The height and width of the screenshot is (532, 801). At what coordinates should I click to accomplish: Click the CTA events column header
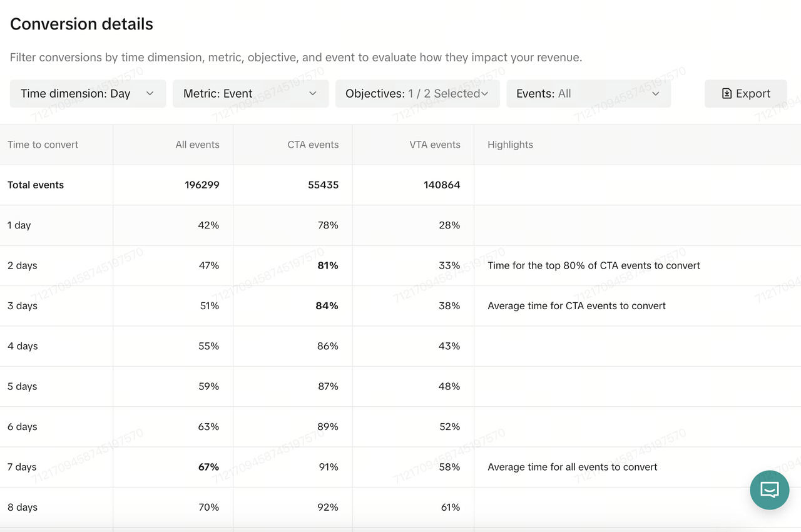click(x=313, y=145)
